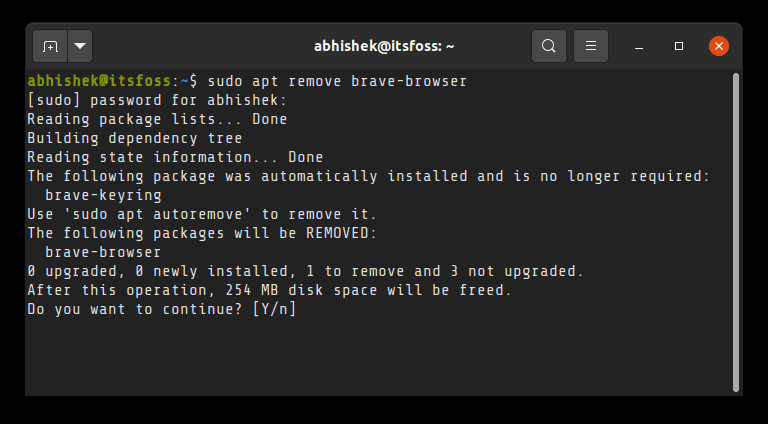Click the terminal vertical scrollbar

pyautogui.click(x=736, y=230)
